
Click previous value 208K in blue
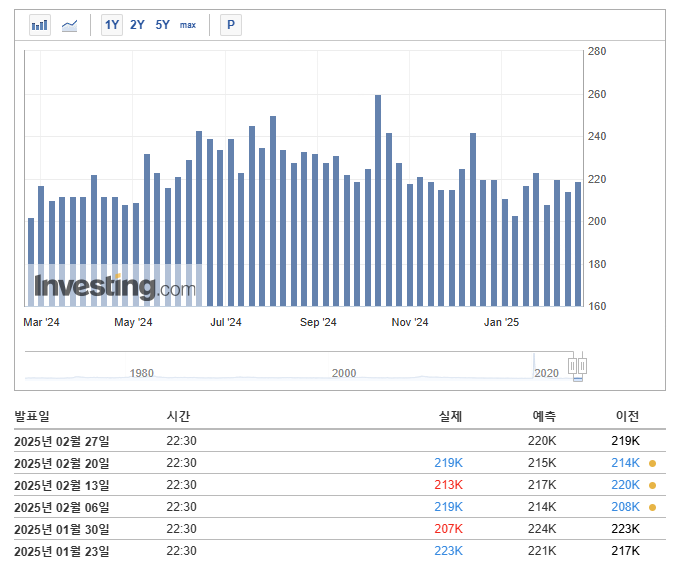[626, 506]
